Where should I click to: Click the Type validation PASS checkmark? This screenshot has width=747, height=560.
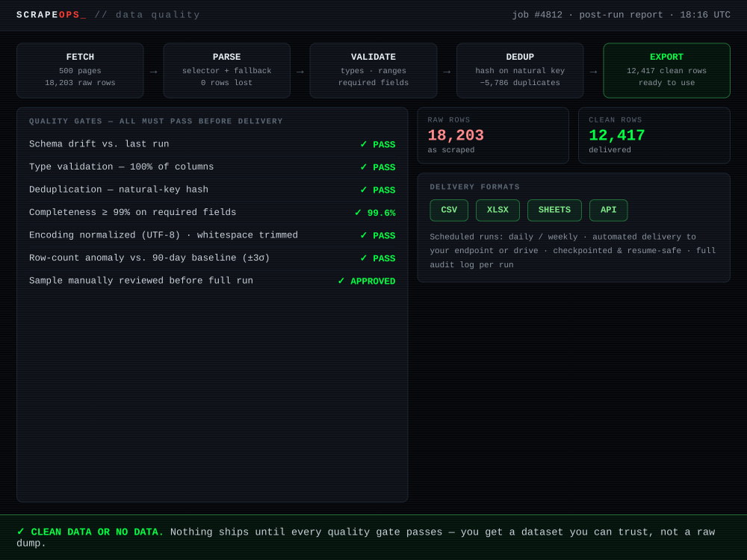[x=364, y=167]
